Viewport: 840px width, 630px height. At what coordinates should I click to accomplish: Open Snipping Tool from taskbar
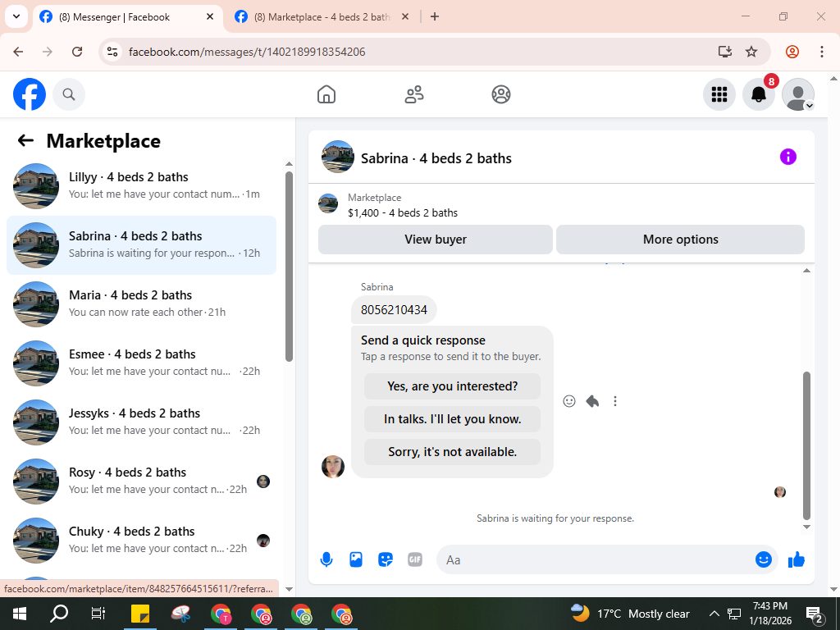coord(180,614)
